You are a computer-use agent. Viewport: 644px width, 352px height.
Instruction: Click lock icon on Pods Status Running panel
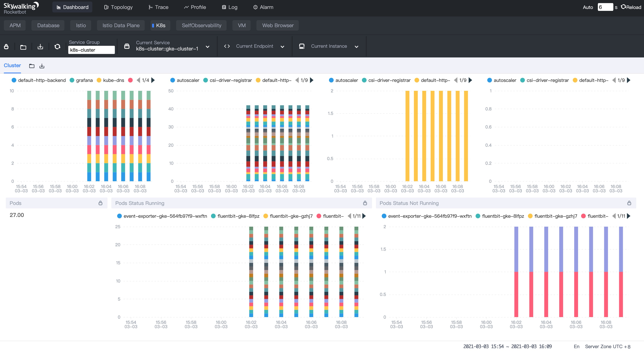365,203
